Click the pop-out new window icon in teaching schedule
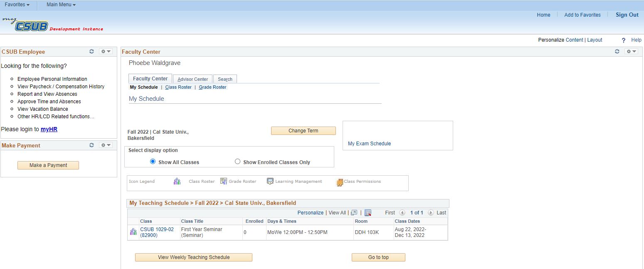Screen dimensions: 644x269 (x=354, y=213)
